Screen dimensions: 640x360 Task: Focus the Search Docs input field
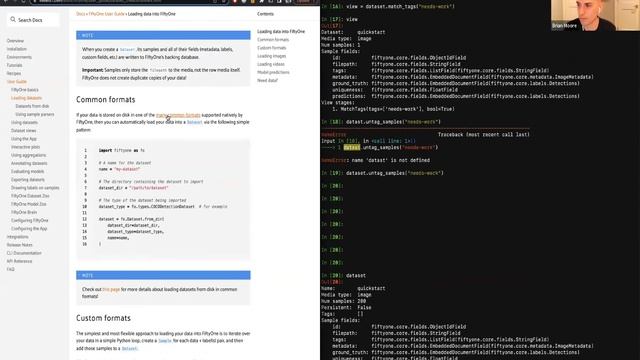tap(33, 20)
